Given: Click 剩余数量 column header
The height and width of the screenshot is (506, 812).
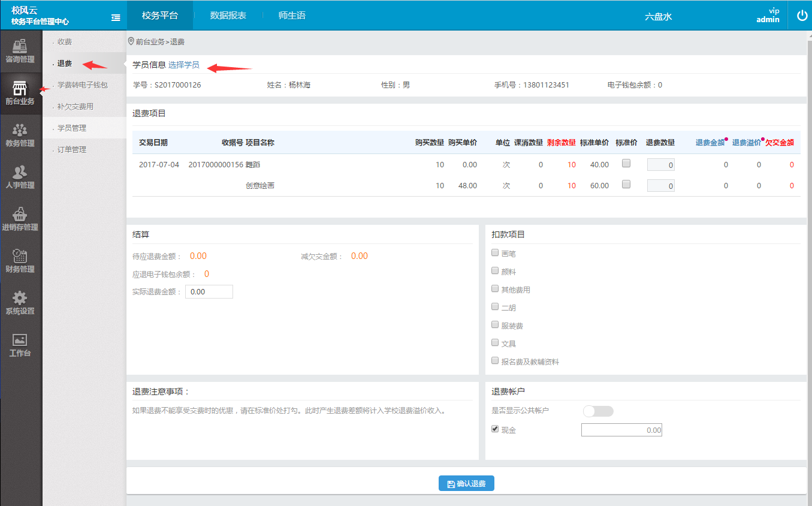Looking at the screenshot, I should tap(562, 143).
